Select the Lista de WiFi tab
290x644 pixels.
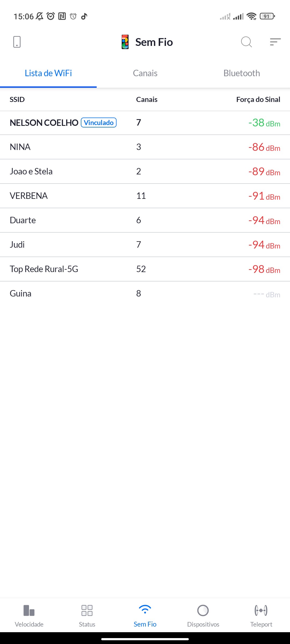pyautogui.click(x=48, y=73)
